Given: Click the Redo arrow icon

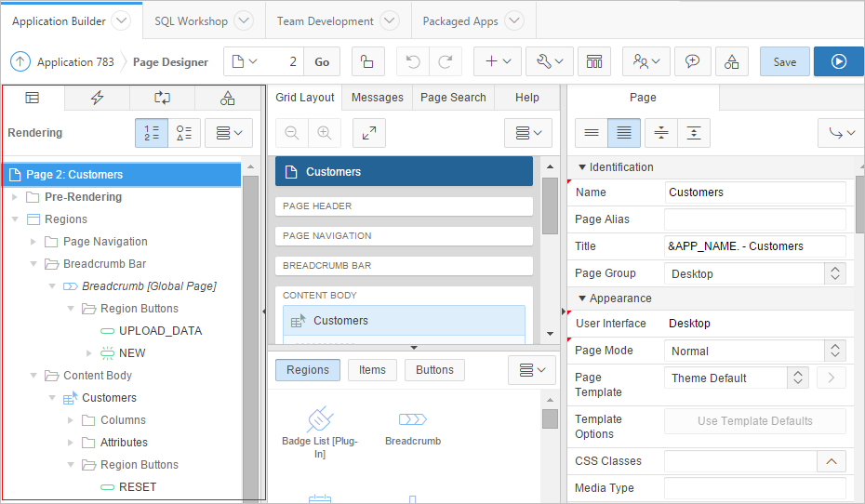Looking at the screenshot, I should point(446,61).
